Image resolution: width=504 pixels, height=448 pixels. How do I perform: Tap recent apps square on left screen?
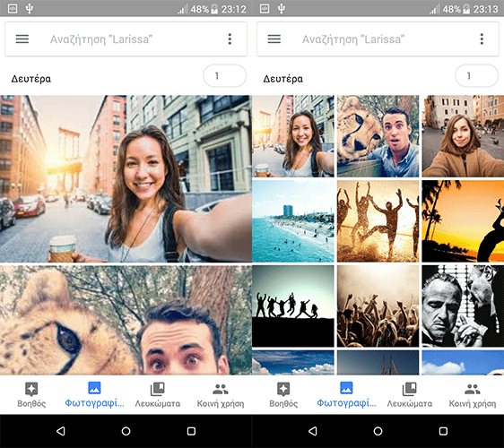coord(191,431)
